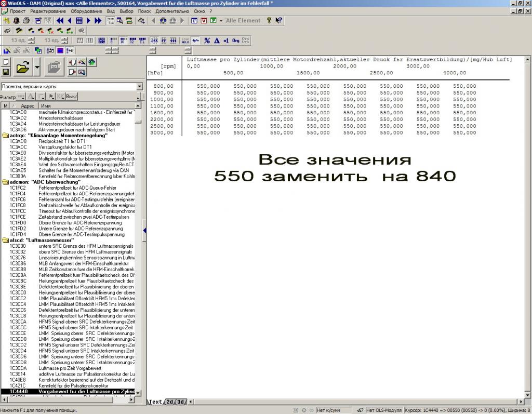Open 'Проекты, версии и карты' combo box

[72, 87]
